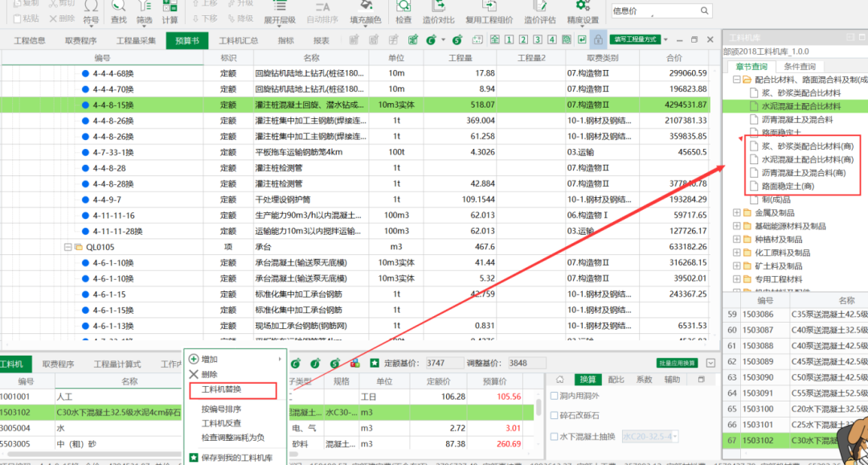Switch to 取费程序 top tab
This screenshot has width=868, height=465.
(x=81, y=40)
